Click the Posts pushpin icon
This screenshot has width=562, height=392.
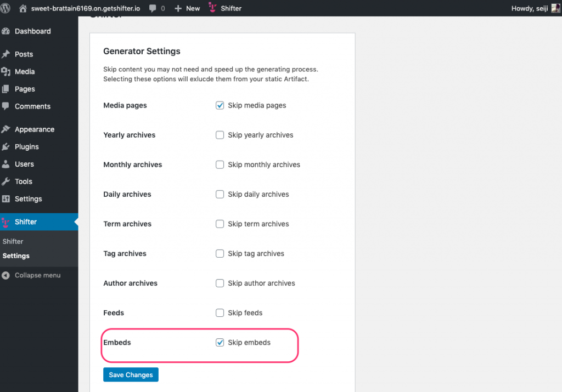point(5,54)
